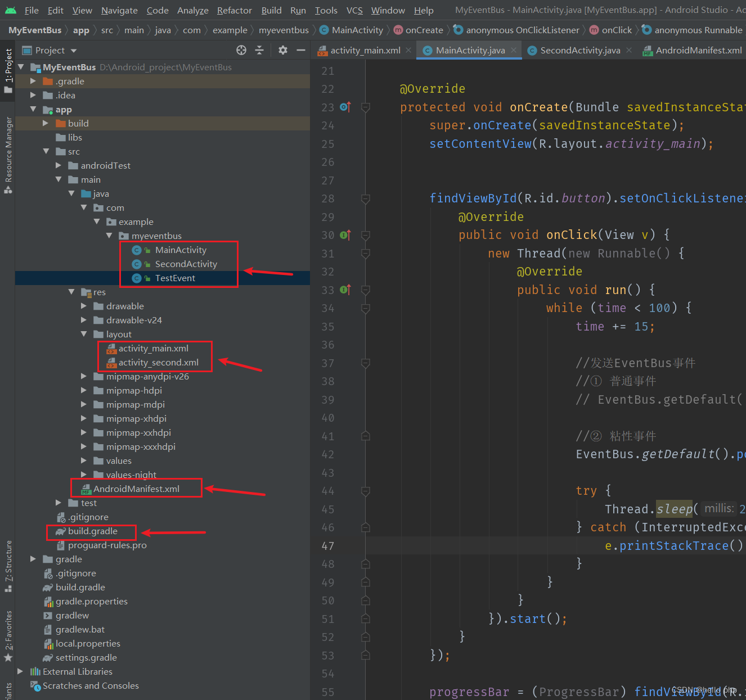Click MyEventBus in the breadcrumb bar
Viewport: 746px width, 700px height.
click(35, 30)
